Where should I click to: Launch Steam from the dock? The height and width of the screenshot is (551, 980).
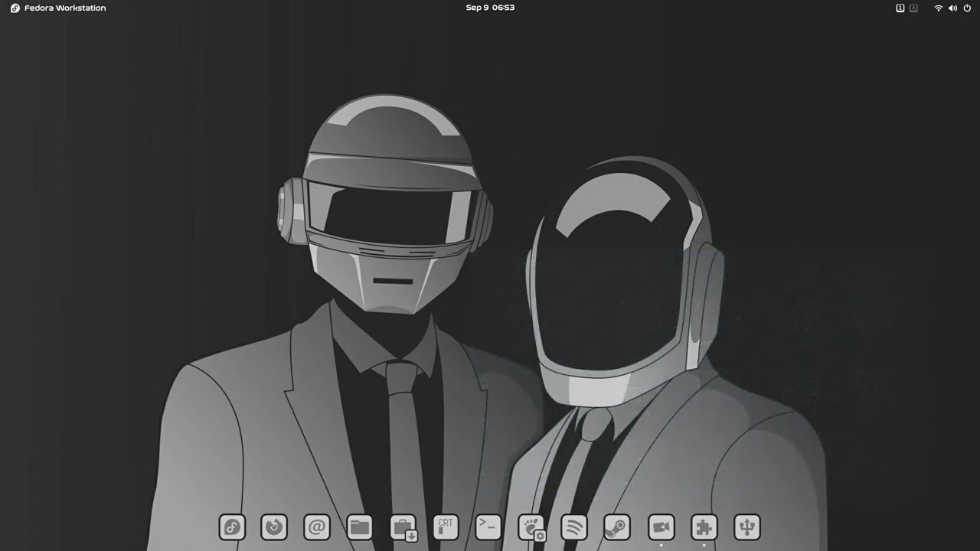[x=617, y=527]
